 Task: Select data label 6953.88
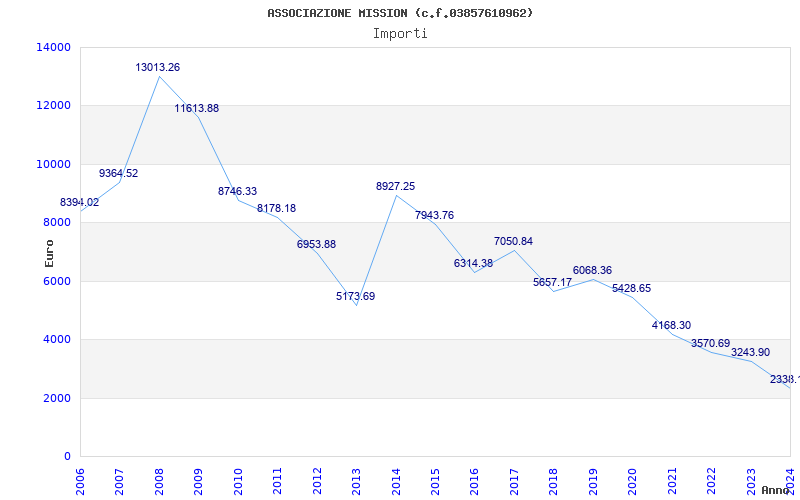316,244
